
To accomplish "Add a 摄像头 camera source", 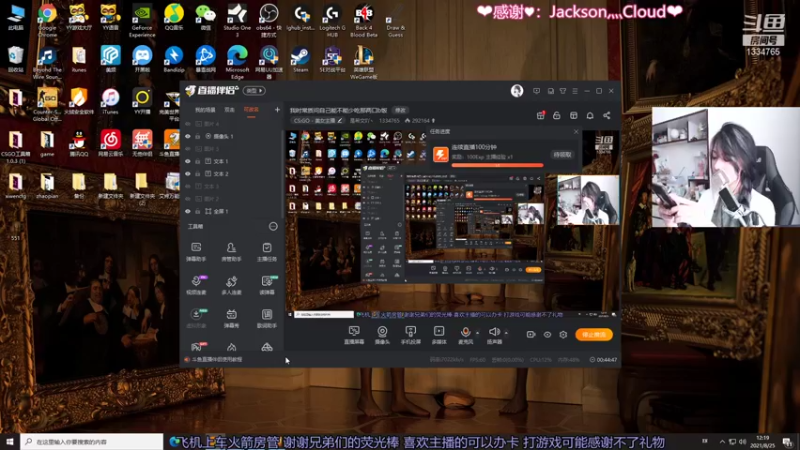I will coord(382,335).
